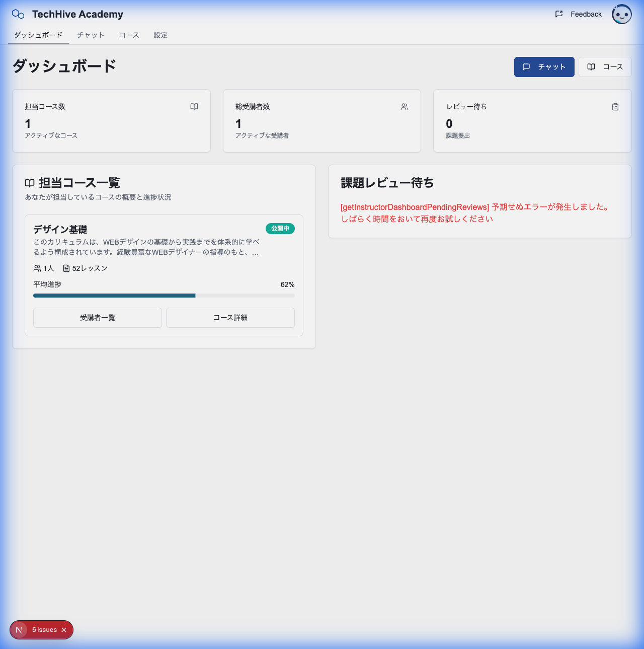Click the 担当コース数 label
The width and height of the screenshot is (644, 649).
coord(45,107)
